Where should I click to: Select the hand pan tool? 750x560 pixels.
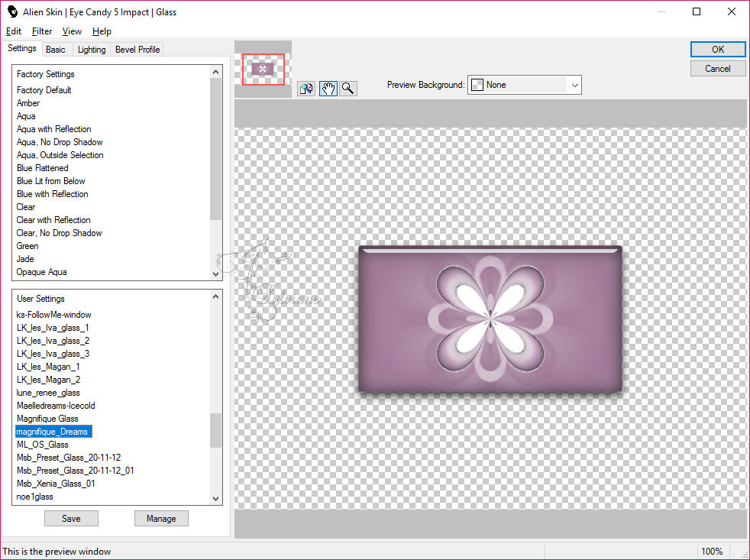[328, 89]
